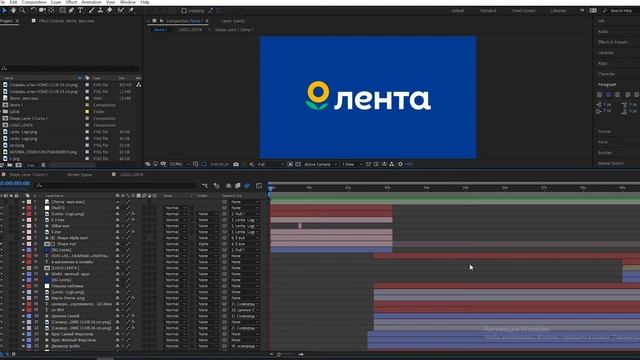Open the Animation menu
This screenshot has height=360, width=640.
click(91, 2)
